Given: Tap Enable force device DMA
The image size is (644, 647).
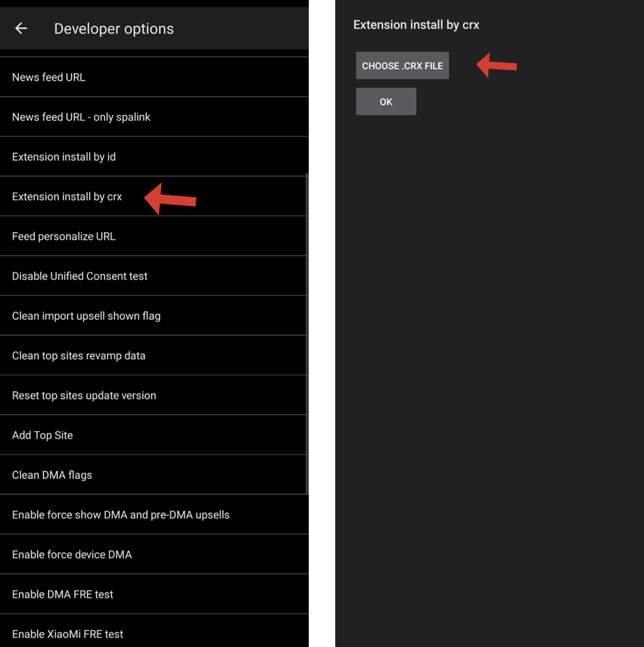Looking at the screenshot, I should tap(154, 554).
